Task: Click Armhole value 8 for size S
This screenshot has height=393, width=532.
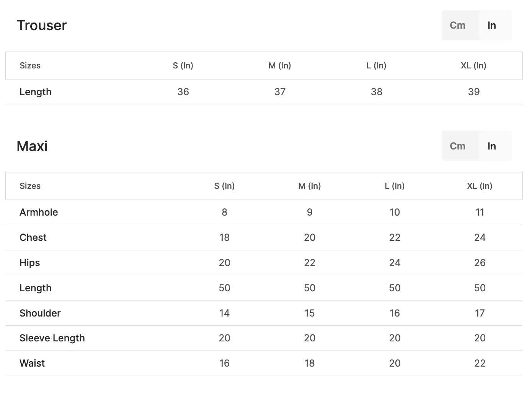Action: (224, 213)
